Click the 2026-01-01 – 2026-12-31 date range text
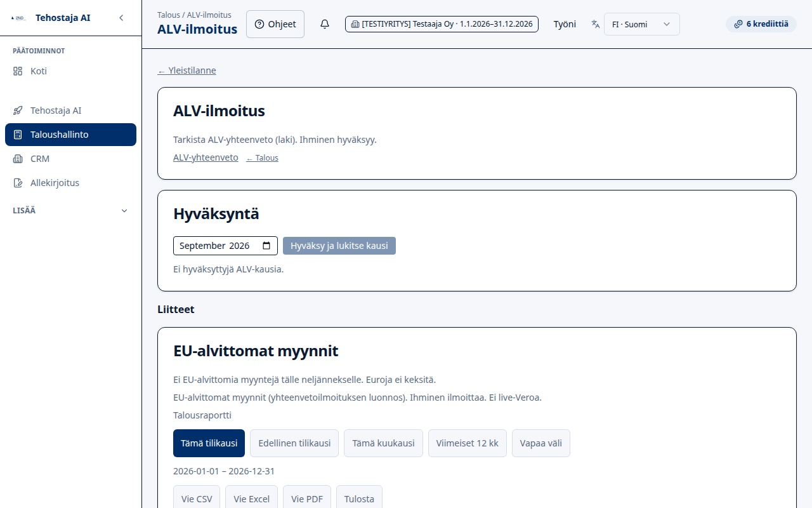This screenshot has height=508, width=812. click(224, 471)
